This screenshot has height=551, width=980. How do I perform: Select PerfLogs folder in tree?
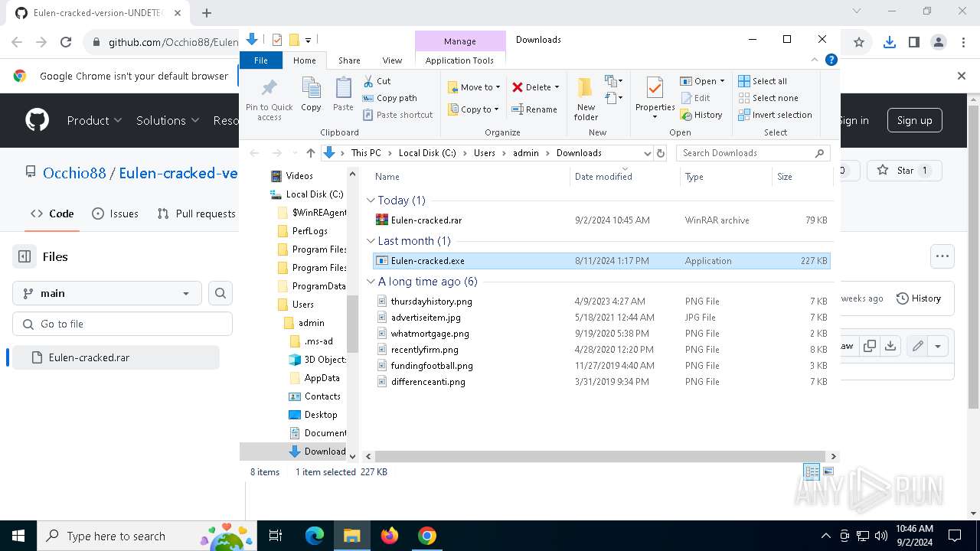pos(309,231)
